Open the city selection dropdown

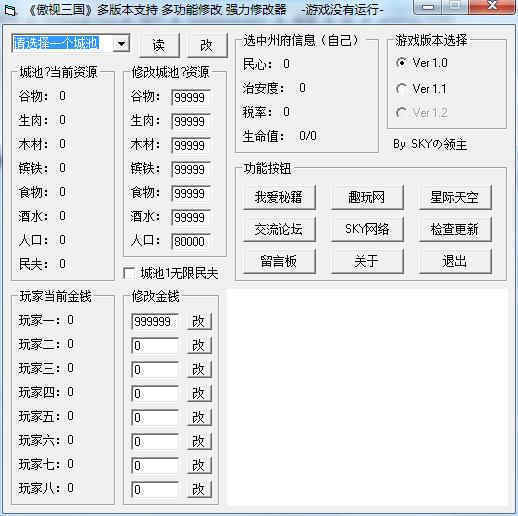click(x=121, y=44)
